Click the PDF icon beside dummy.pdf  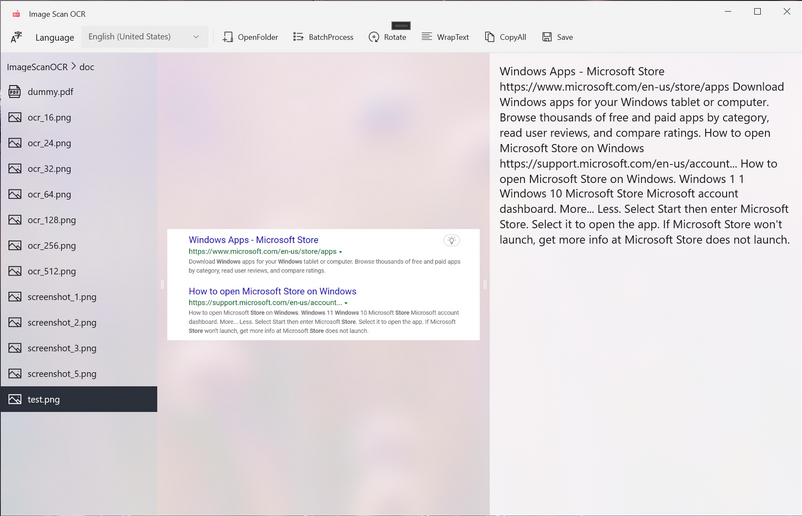[x=15, y=92]
